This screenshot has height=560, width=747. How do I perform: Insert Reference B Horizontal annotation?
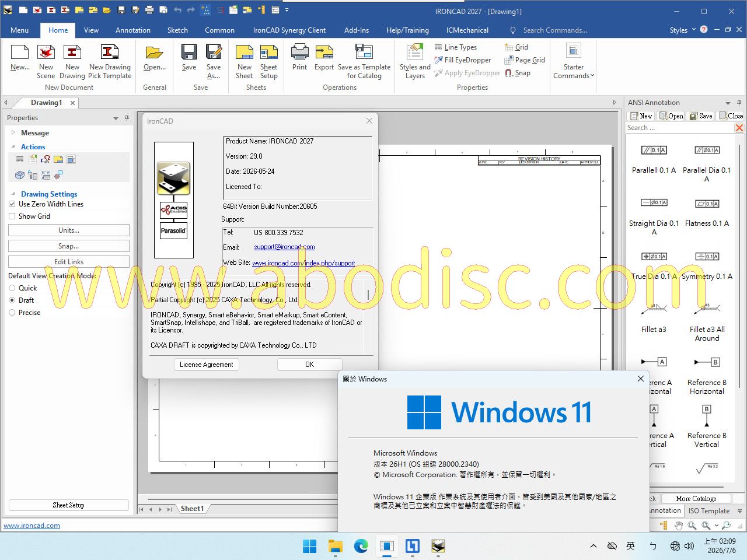707,376
